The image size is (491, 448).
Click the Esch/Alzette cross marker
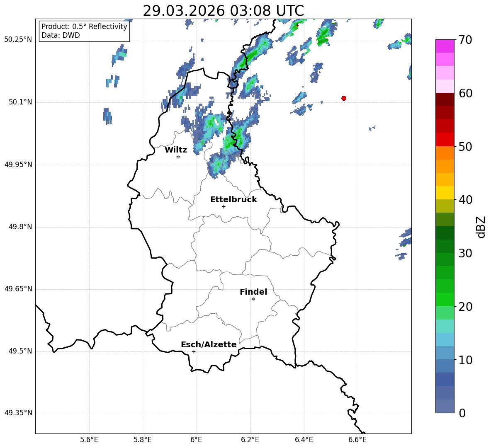[194, 351]
